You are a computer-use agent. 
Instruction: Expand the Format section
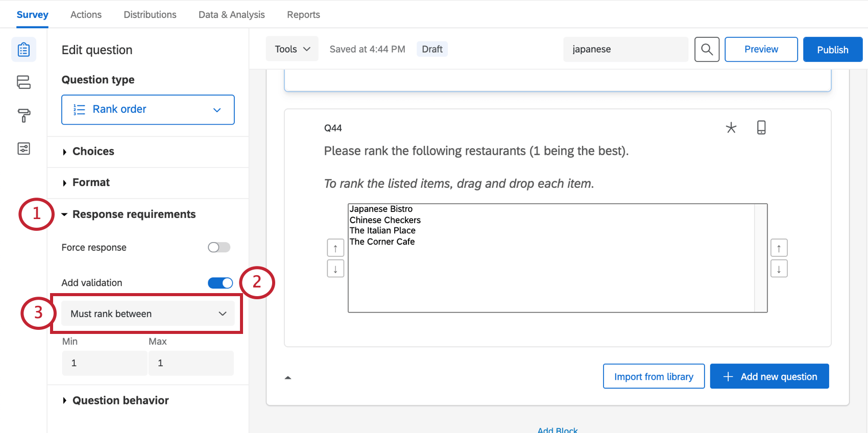coord(91,183)
